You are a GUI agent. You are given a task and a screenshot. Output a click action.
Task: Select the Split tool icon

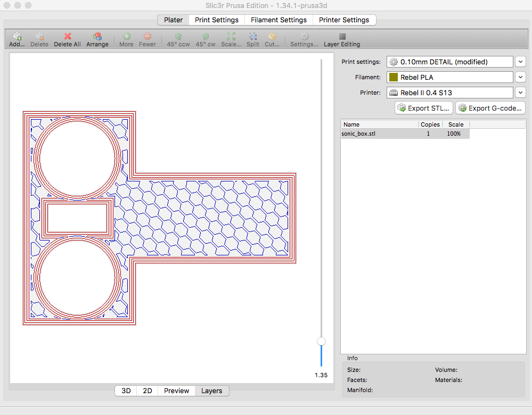point(252,37)
